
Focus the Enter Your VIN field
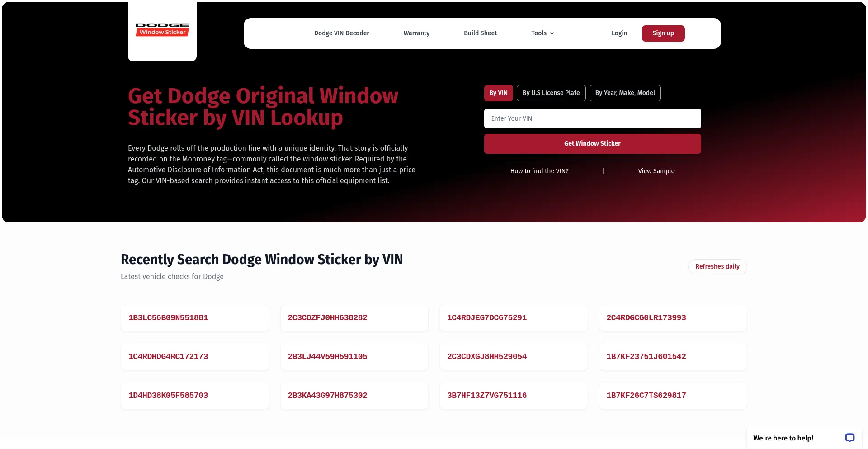(x=592, y=118)
